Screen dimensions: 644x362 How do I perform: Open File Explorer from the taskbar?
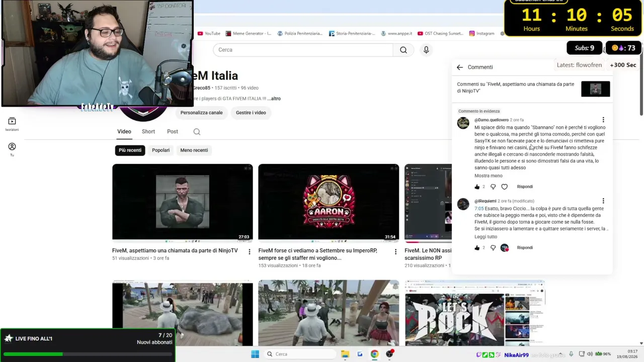(345, 354)
